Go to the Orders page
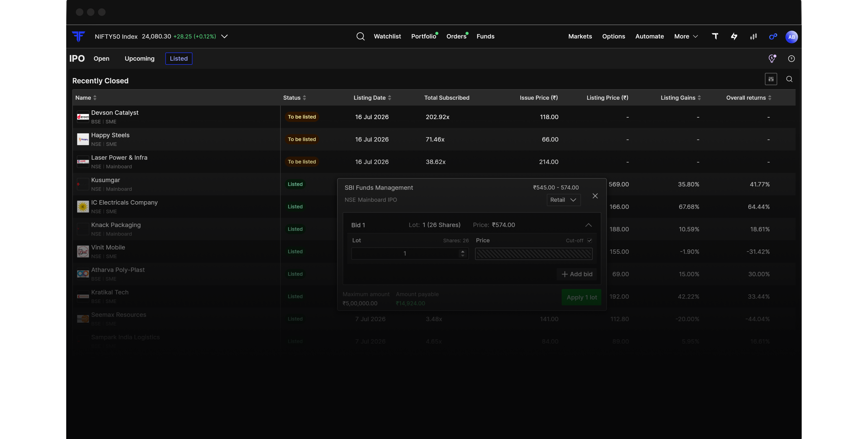This screenshot has height=439, width=868. point(456,36)
